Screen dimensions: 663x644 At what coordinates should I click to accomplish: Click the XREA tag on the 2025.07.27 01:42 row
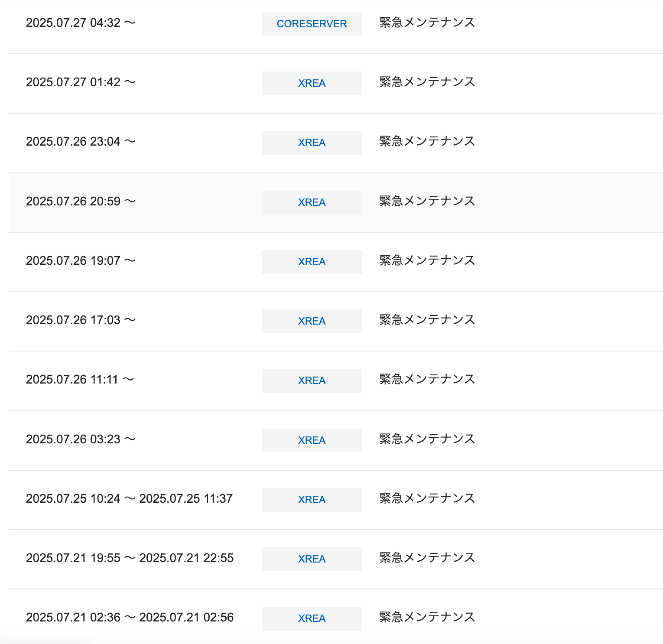coord(312,83)
